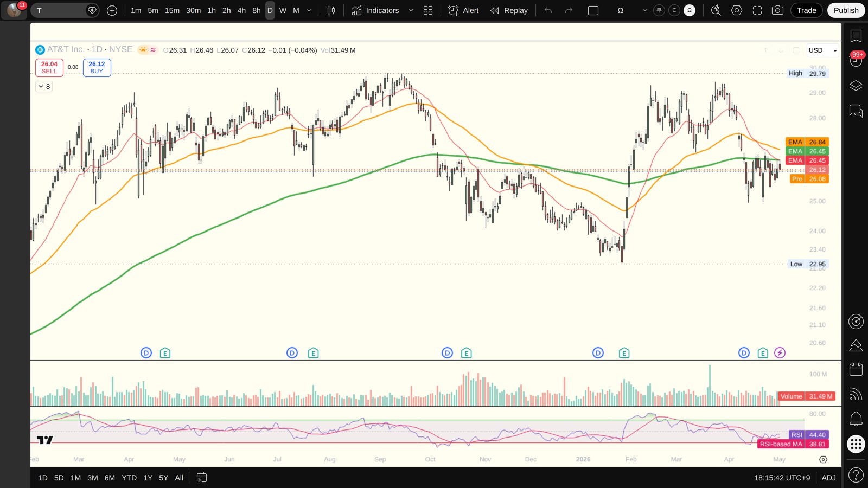
Task: Open the Alerts bell in right sidebar
Action: click(x=856, y=419)
